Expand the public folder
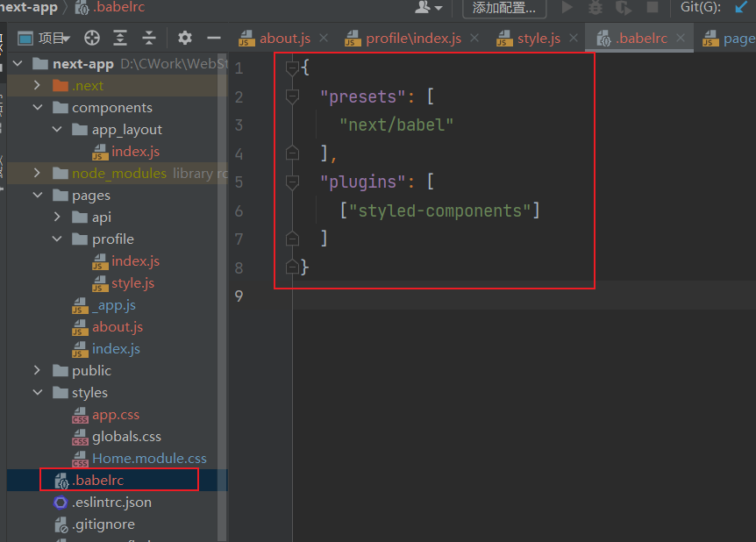756x542 pixels. point(37,370)
